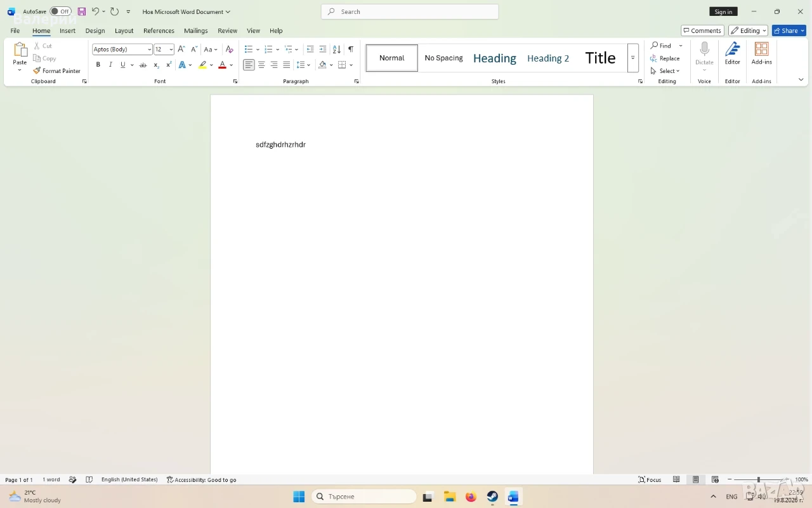812x508 pixels.
Task: Save the document with the floppy icon
Action: tap(82, 11)
